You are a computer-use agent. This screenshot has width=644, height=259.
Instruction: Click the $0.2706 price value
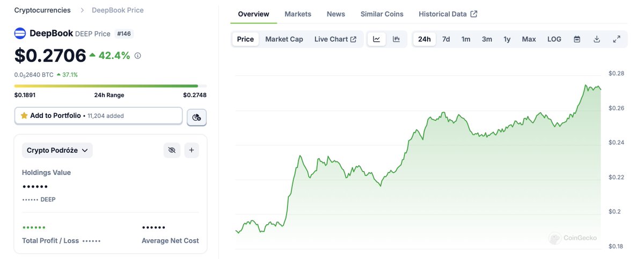tap(50, 55)
